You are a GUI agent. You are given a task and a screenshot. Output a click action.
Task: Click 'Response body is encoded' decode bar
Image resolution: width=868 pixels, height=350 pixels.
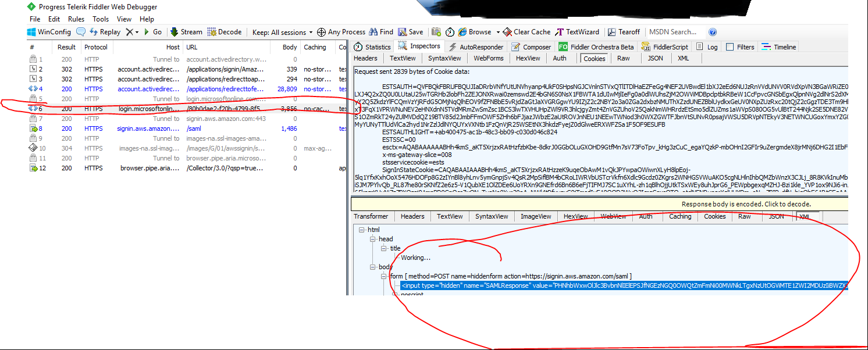599,204
